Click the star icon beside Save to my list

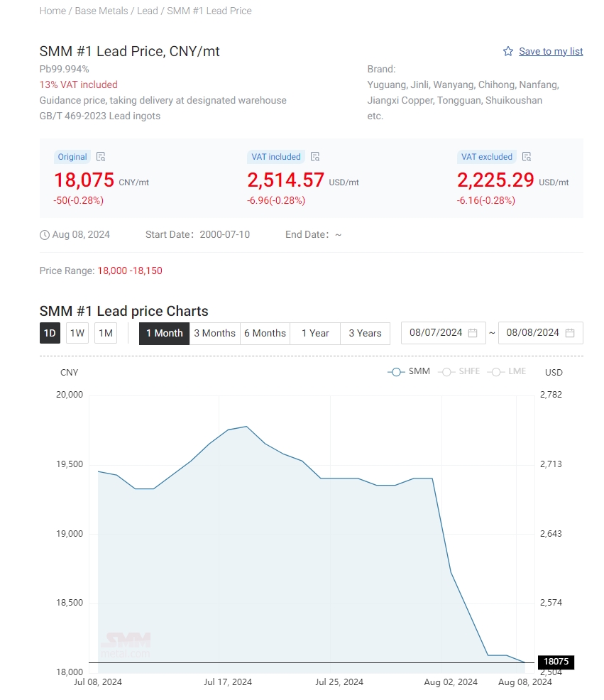click(x=508, y=51)
